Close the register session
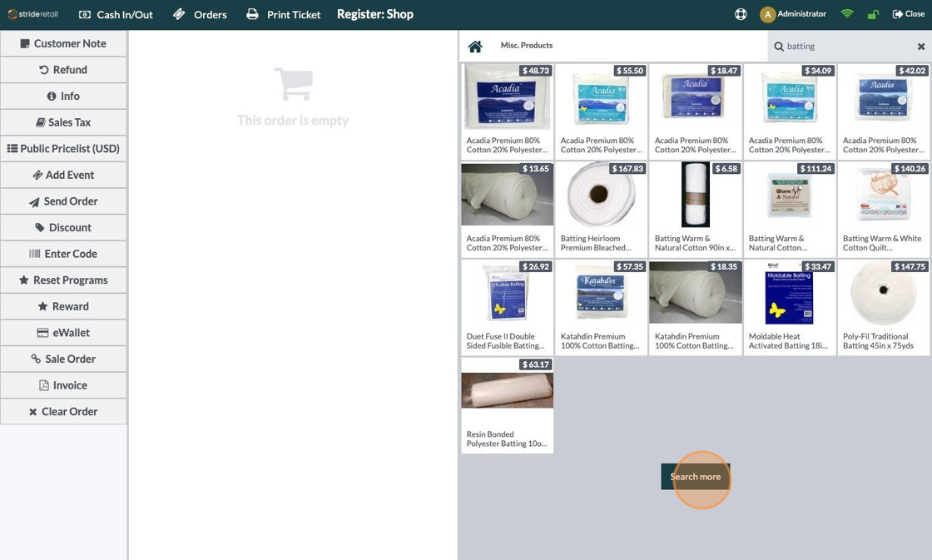 [x=908, y=14]
